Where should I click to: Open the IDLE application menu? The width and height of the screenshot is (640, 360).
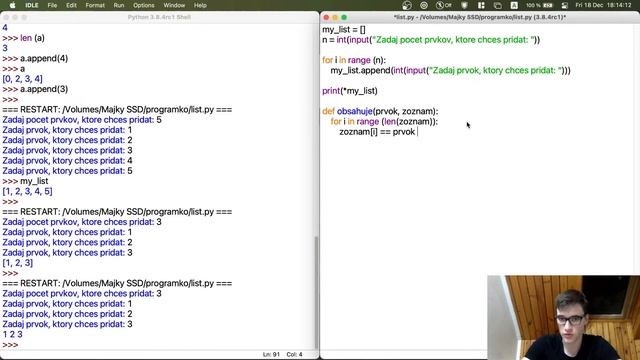click(31, 5)
